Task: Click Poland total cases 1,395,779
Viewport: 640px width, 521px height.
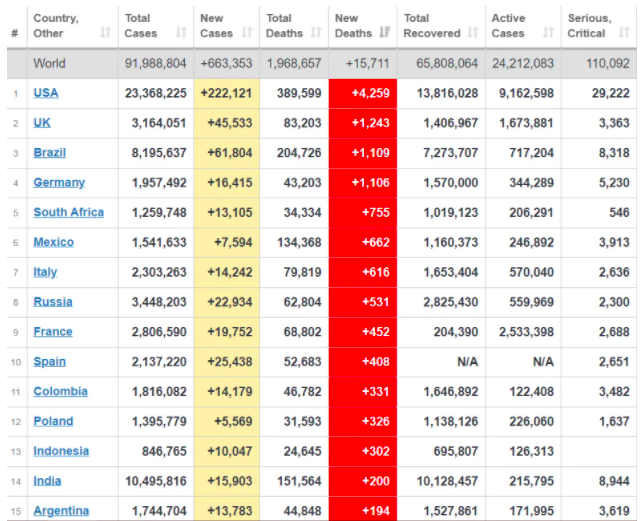Action: click(159, 421)
